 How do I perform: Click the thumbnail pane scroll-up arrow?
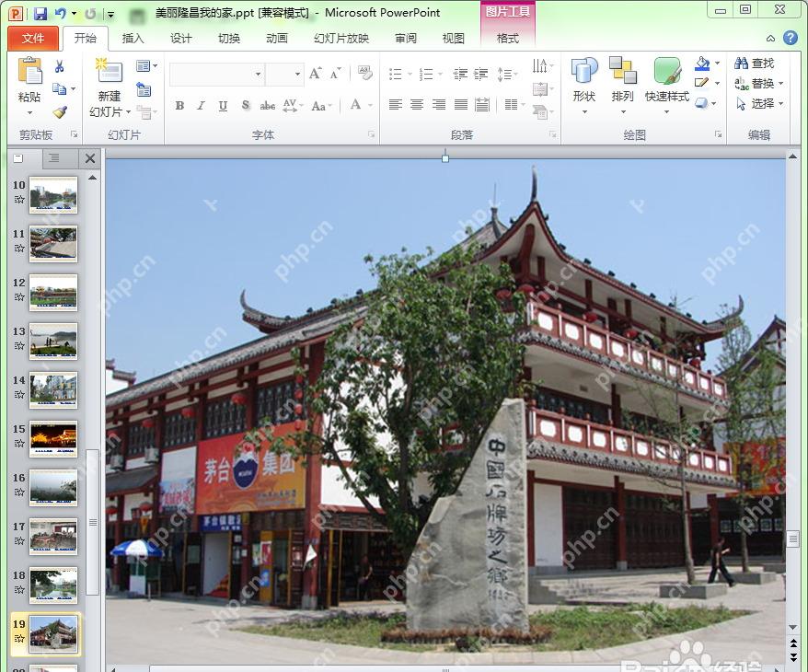click(x=93, y=178)
